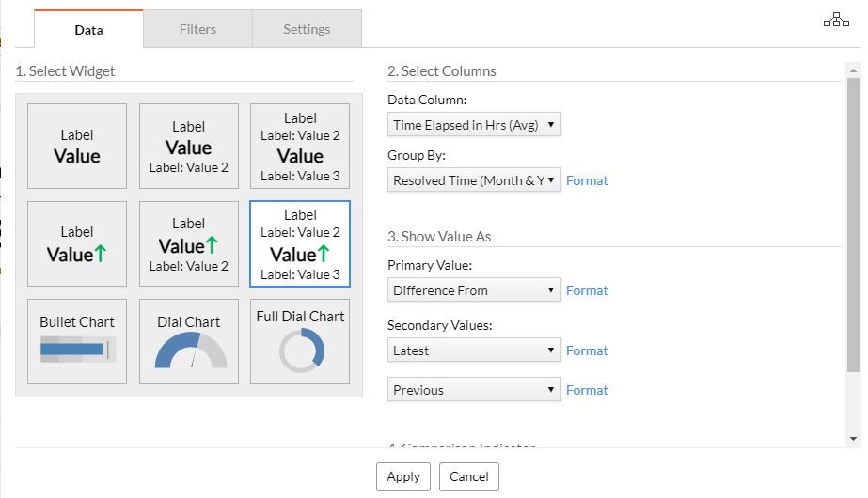
Task: Select the Bullet Chart widget
Action: pos(77,341)
